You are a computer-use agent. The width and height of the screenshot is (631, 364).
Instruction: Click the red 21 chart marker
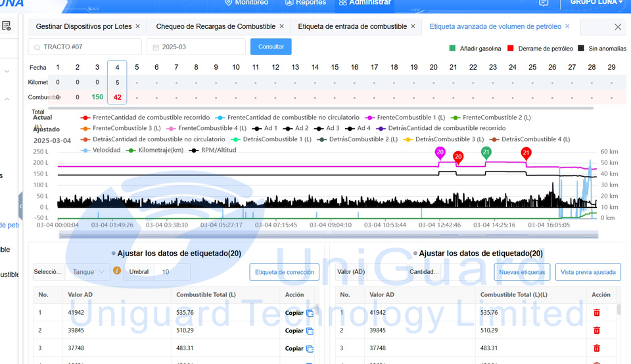[526, 153]
